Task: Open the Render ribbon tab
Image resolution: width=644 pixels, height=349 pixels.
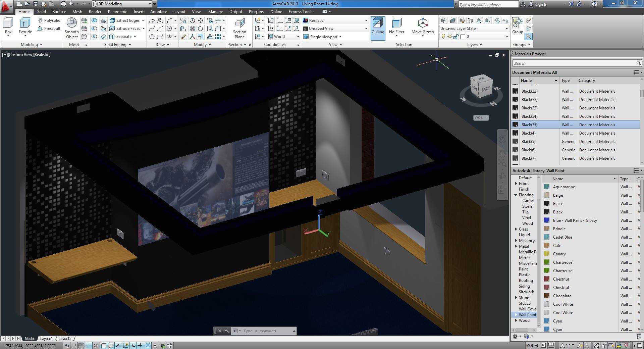Action: point(95,12)
